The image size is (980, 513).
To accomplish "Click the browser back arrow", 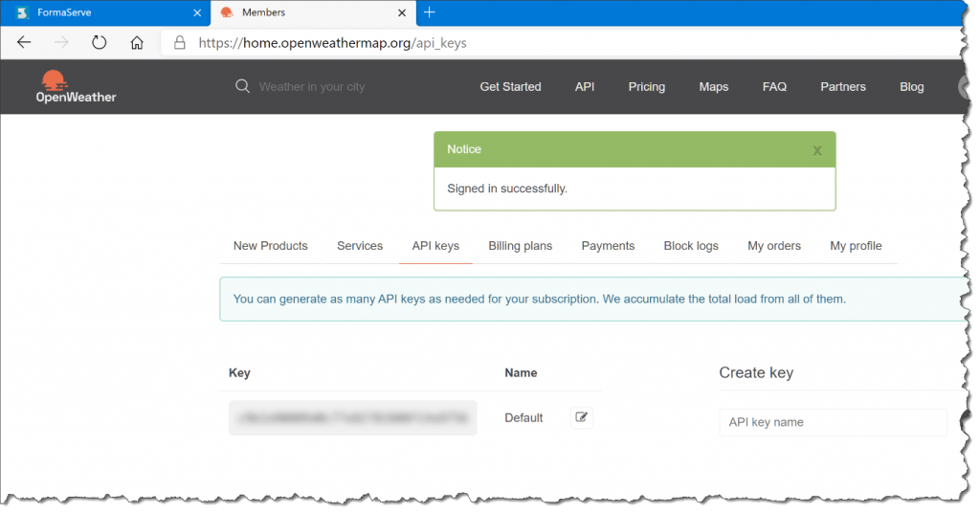I will pos(25,42).
